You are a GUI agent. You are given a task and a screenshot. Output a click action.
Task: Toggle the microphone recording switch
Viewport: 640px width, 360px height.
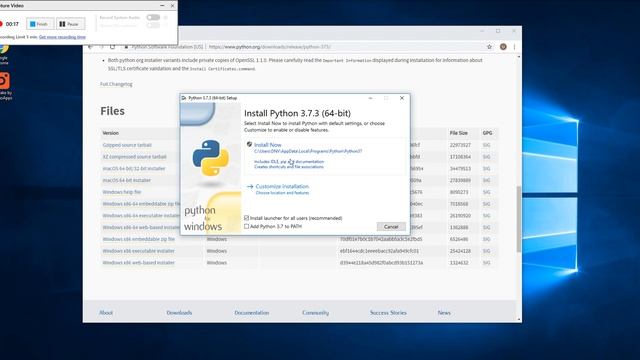click(153, 25)
